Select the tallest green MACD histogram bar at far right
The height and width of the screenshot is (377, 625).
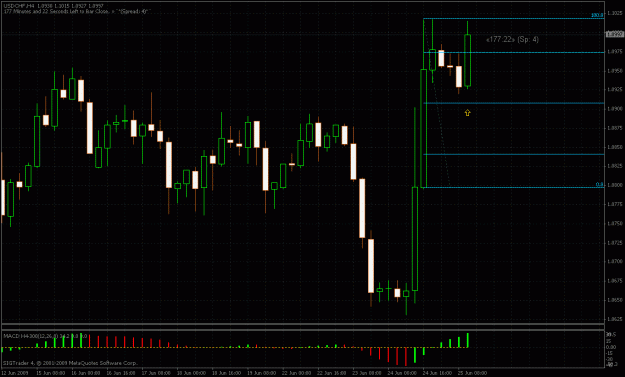click(x=468, y=340)
